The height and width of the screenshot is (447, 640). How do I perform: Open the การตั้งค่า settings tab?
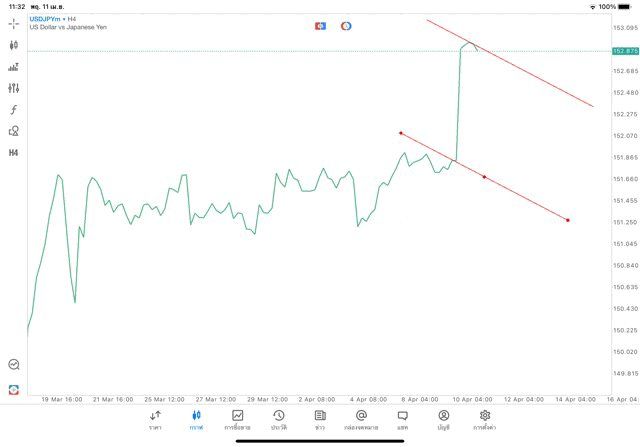pos(485,420)
